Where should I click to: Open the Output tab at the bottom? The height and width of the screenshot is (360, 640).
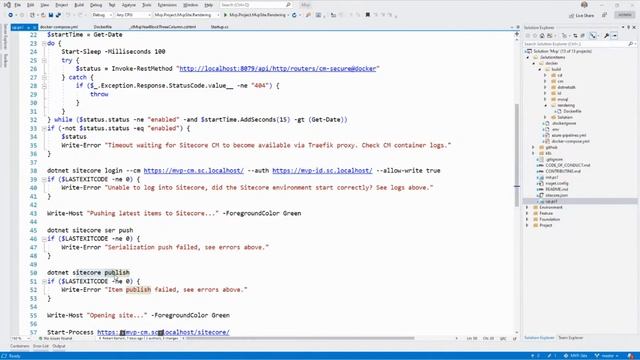coord(59,346)
